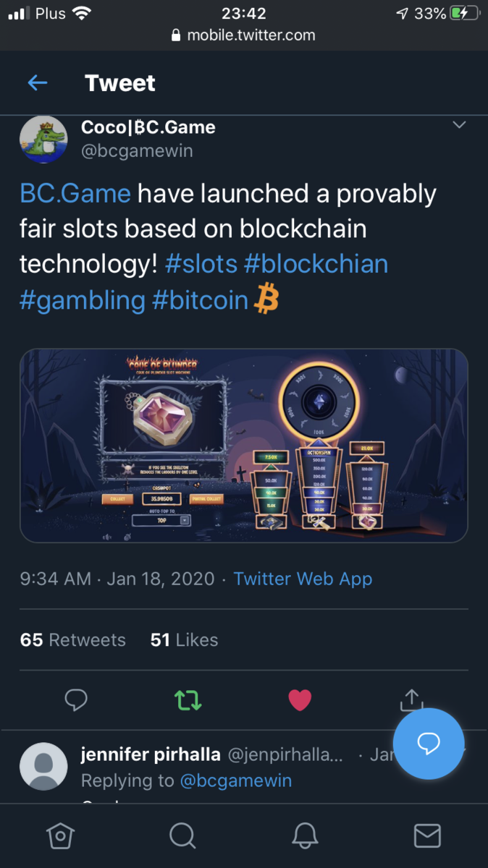View the 51 Likes list
Viewport: 488px width, 868px height.
pyautogui.click(x=184, y=640)
